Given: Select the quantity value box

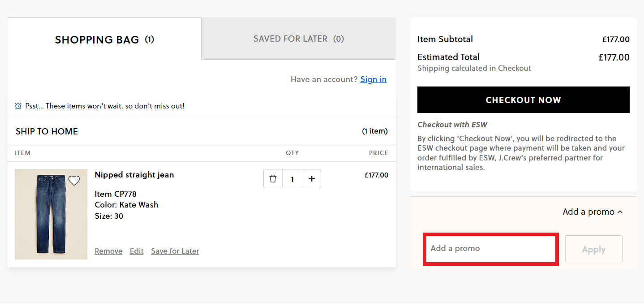Looking at the screenshot, I should [x=292, y=178].
